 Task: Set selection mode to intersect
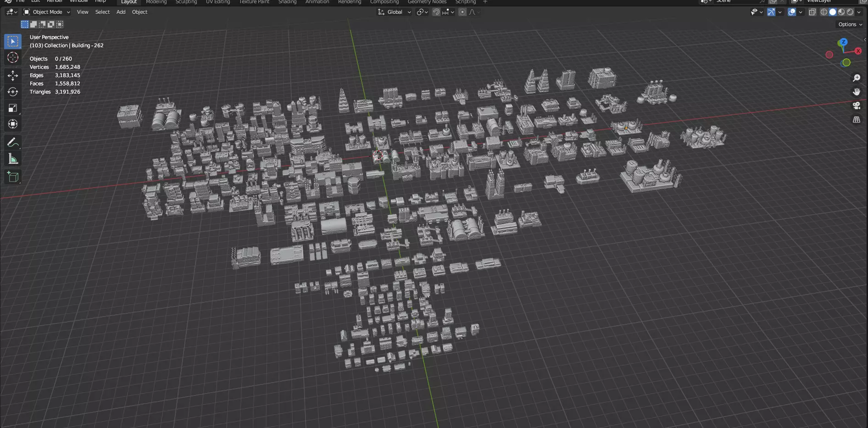(x=60, y=24)
